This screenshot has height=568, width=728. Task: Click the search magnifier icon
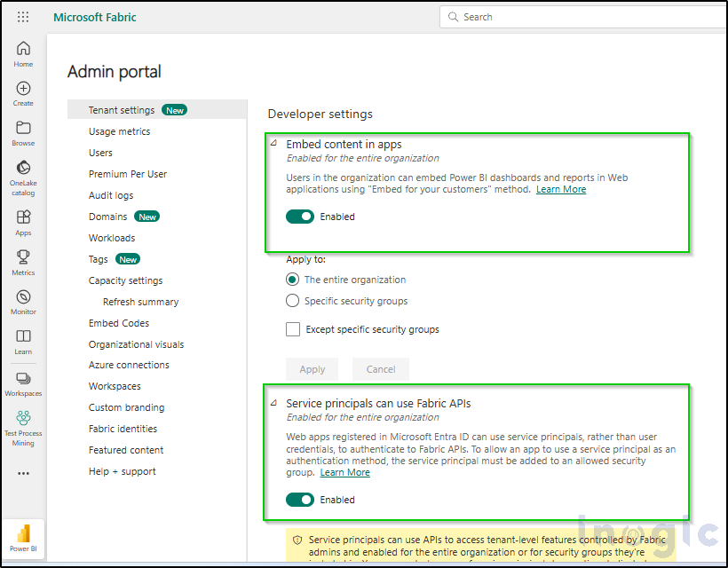tap(453, 17)
